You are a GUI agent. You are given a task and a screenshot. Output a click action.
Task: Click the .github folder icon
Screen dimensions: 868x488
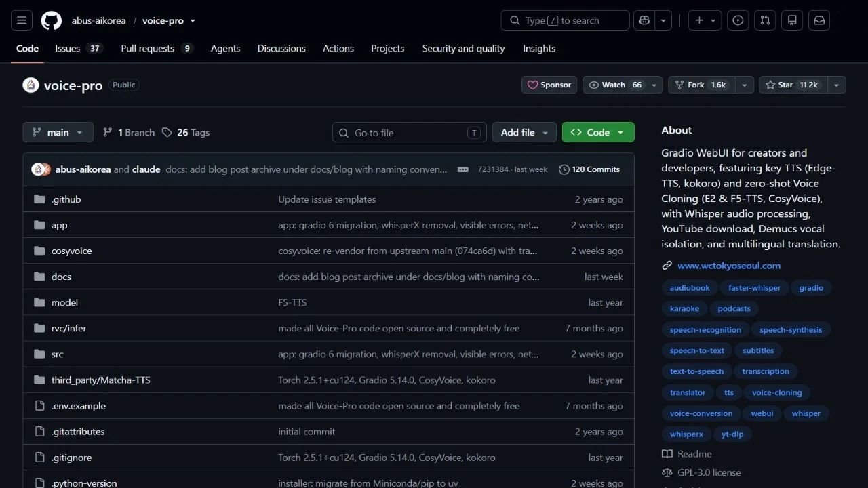pyautogui.click(x=39, y=199)
